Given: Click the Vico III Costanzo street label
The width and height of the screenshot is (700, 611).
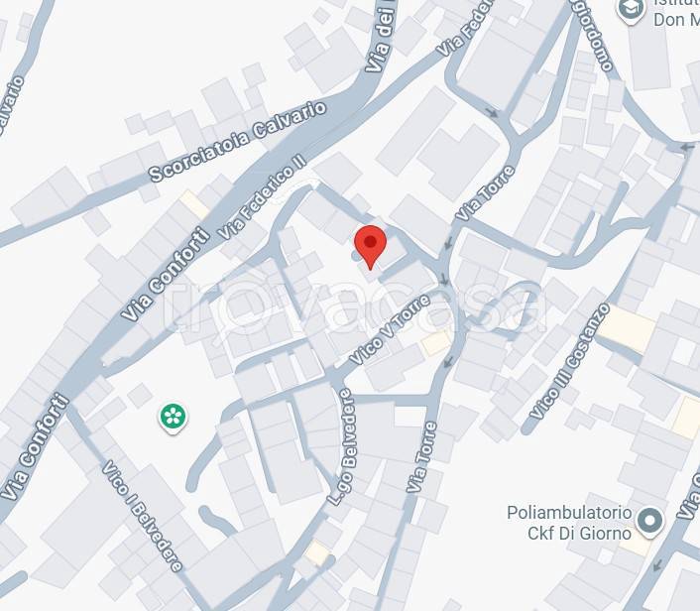Looking at the screenshot, I should click(570, 361).
